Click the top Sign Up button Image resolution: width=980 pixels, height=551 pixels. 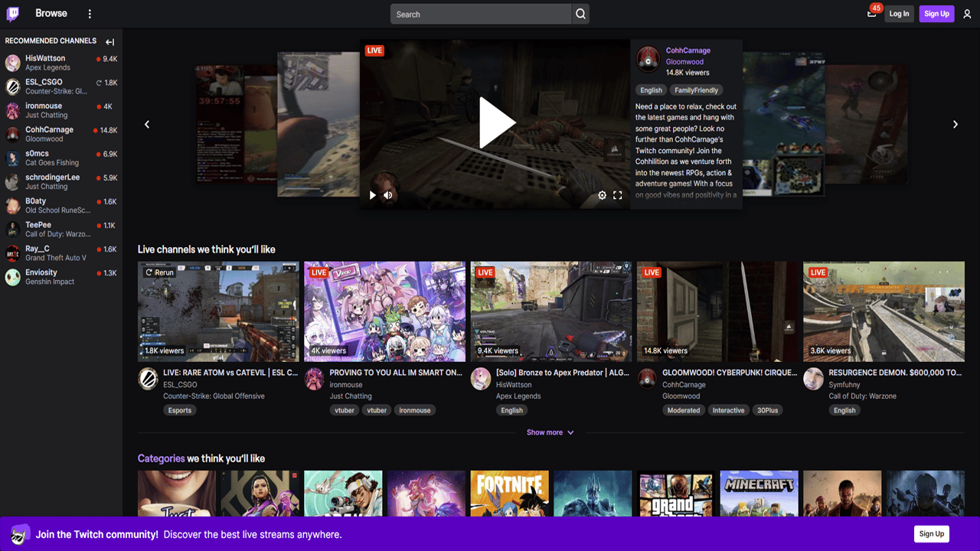pyautogui.click(x=936, y=14)
